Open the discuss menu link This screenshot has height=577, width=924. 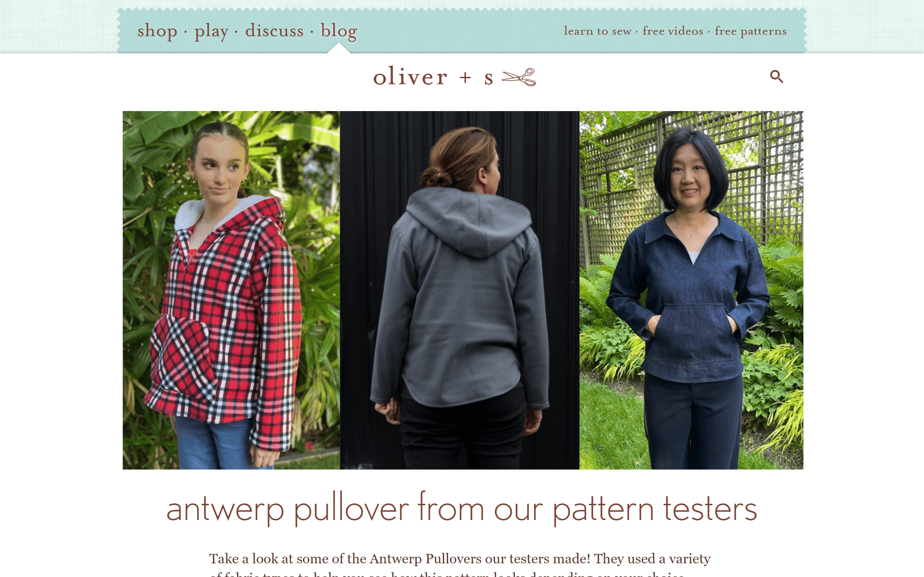coord(274,31)
